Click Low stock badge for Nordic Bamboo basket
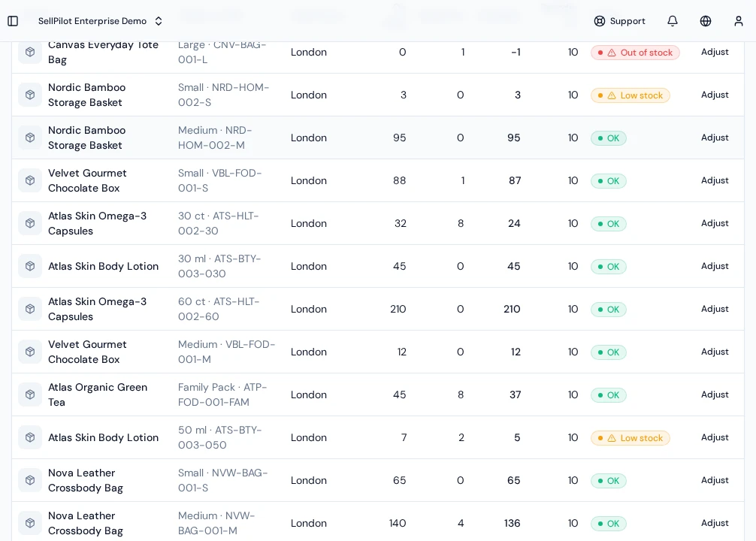756x541 pixels. [631, 95]
